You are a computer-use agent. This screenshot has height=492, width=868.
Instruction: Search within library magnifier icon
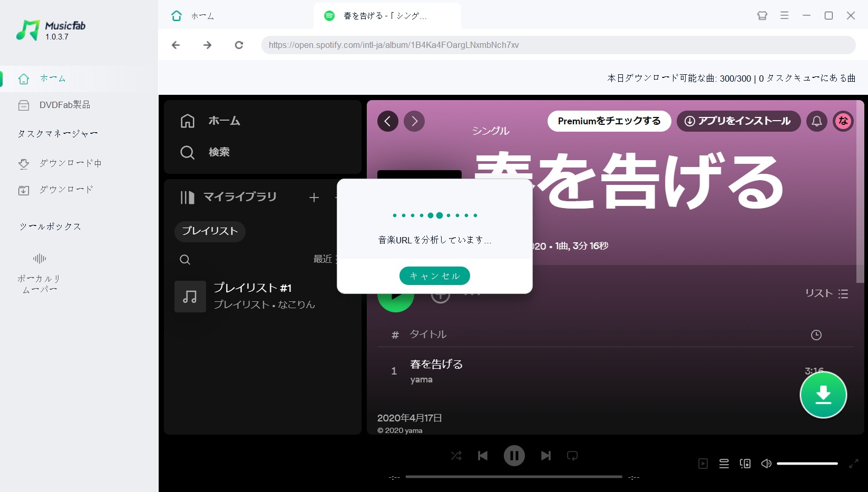[x=185, y=260]
